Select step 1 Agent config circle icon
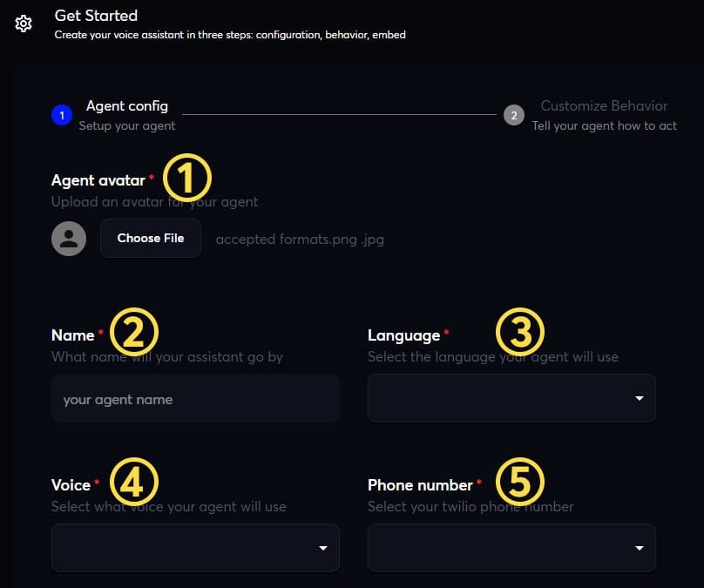Image resolution: width=704 pixels, height=588 pixels. coord(61,114)
